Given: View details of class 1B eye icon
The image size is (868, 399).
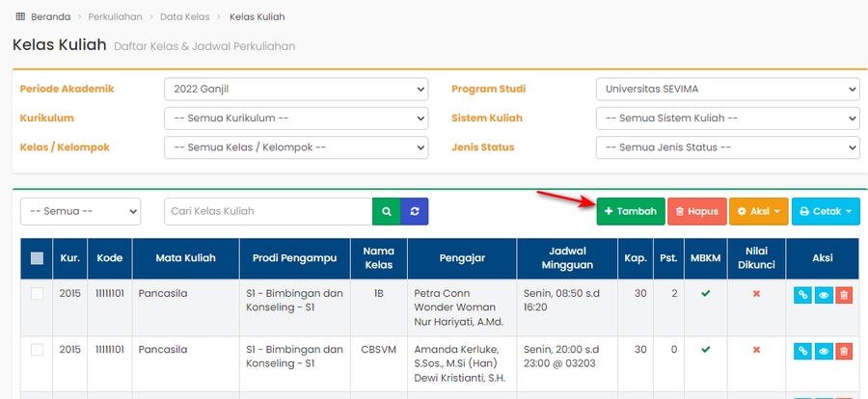Looking at the screenshot, I should click(x=824, y=296).
